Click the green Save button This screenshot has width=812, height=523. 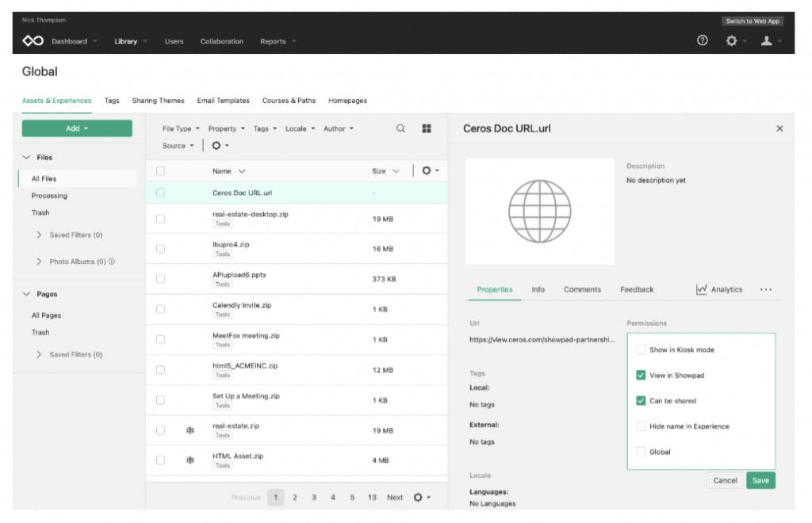[x=760, y=480]
